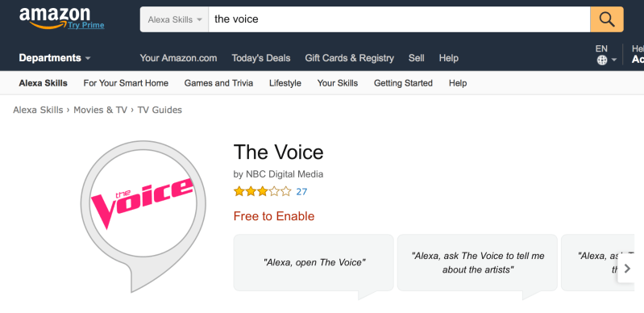Go to Your Skills tab
Image resolution: width=644 pixels, height=313 pixels.
point(337,83)
